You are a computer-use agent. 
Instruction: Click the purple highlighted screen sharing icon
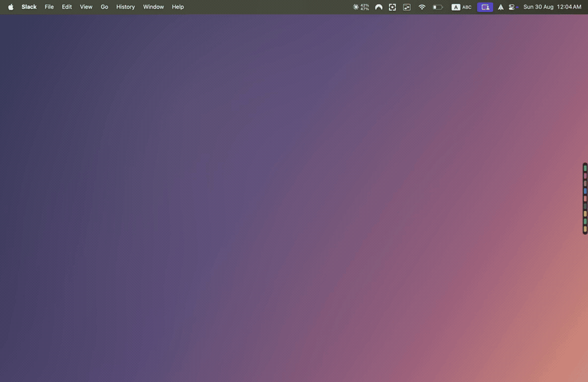point(485,7)
